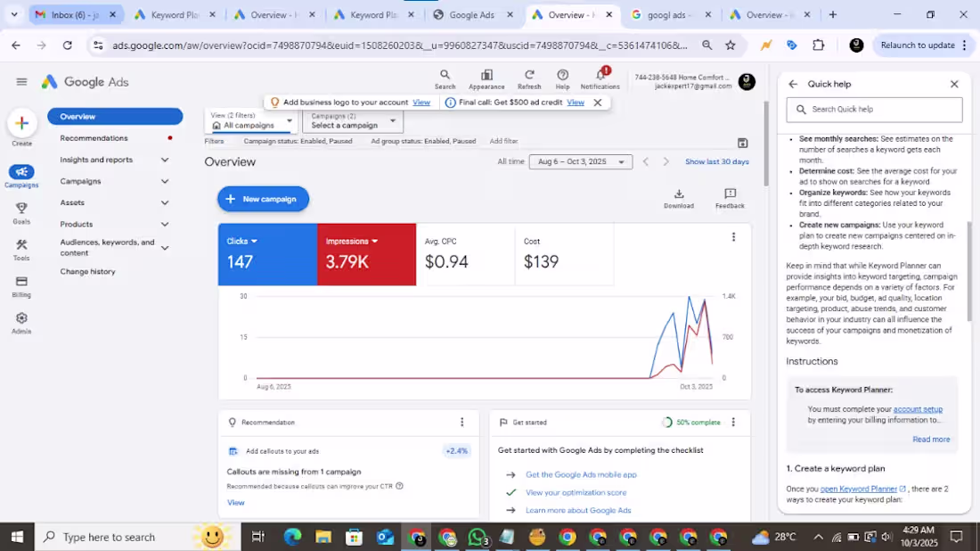Click the Download icon above metrics
Screen dimensions: 980x551
pos(679,196)
